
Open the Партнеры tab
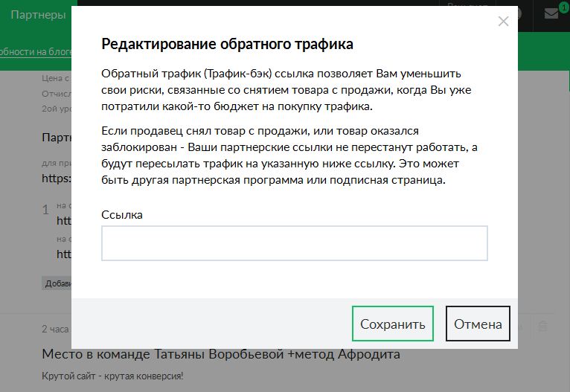click(x=38, y=15)
